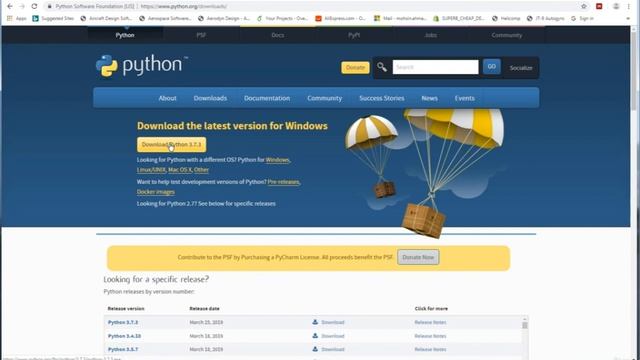640x360 pixels.
Task: Open the Chrome profile avatar
Action: tap(616, 6)
